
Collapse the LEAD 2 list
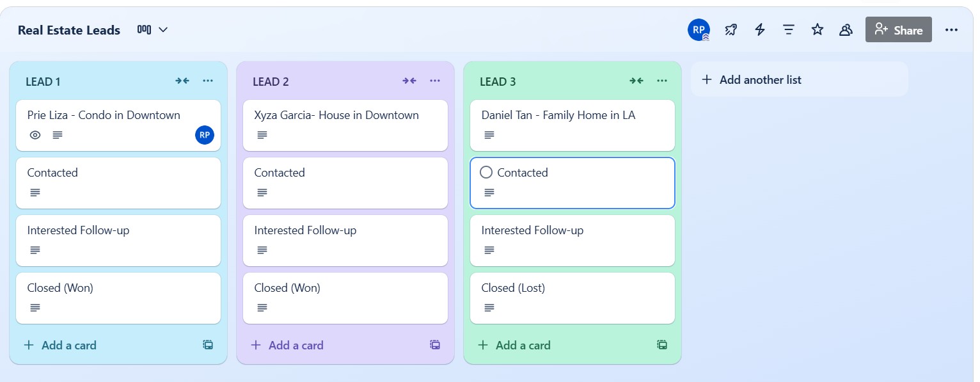point(409,81)
